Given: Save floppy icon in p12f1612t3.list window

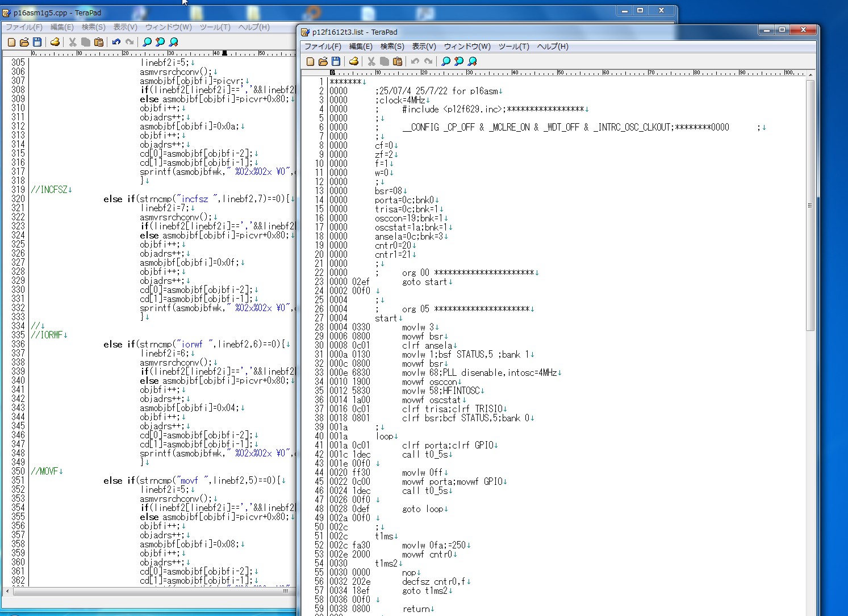Looking at the screenshot, I should (x=336, y=61).
